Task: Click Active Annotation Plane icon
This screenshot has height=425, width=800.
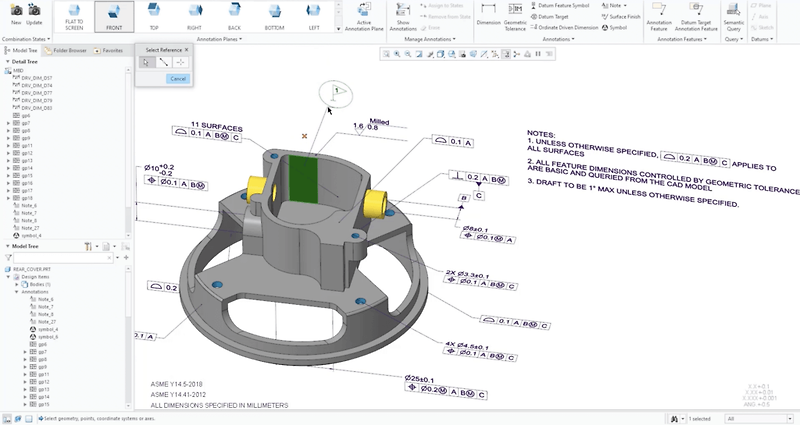Action: click(x=364, y=17)
